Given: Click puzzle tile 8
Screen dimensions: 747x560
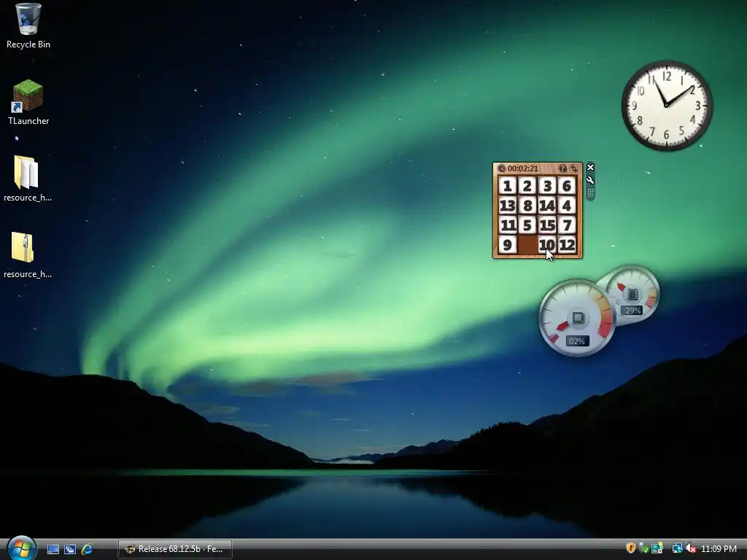Looking at the screenshot, I should [x=527, y=206].
